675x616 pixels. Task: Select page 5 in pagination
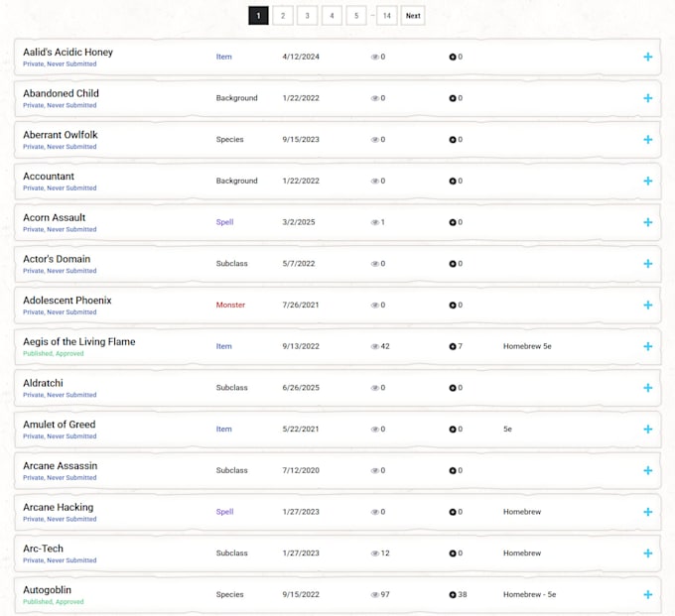point(356,16)
